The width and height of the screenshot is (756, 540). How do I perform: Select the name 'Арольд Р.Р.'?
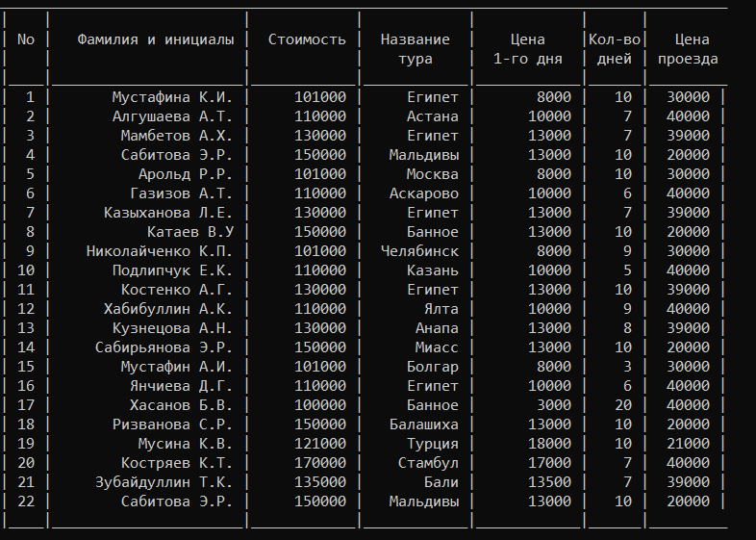(186, 174)
